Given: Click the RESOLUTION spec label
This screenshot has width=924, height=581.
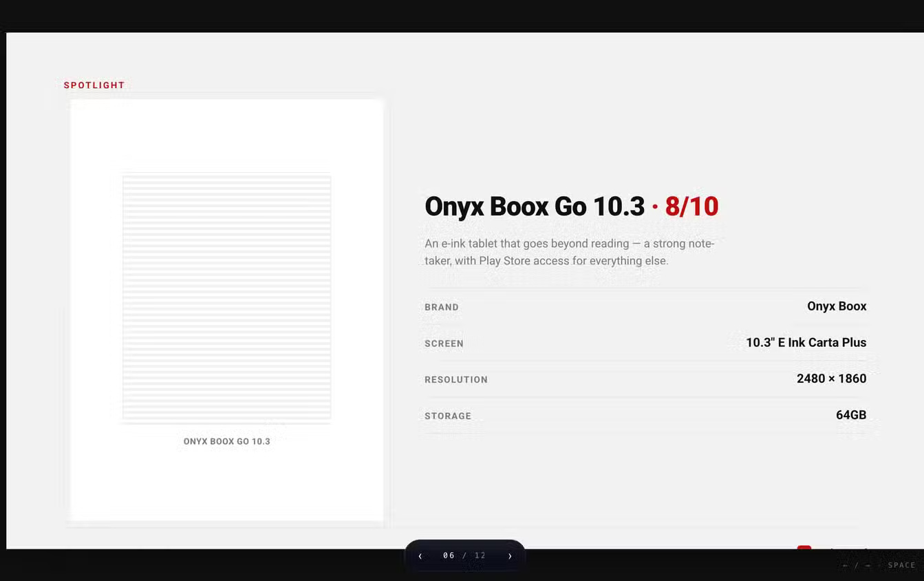Looking at the screenshot, I should (x=456, y=379).
